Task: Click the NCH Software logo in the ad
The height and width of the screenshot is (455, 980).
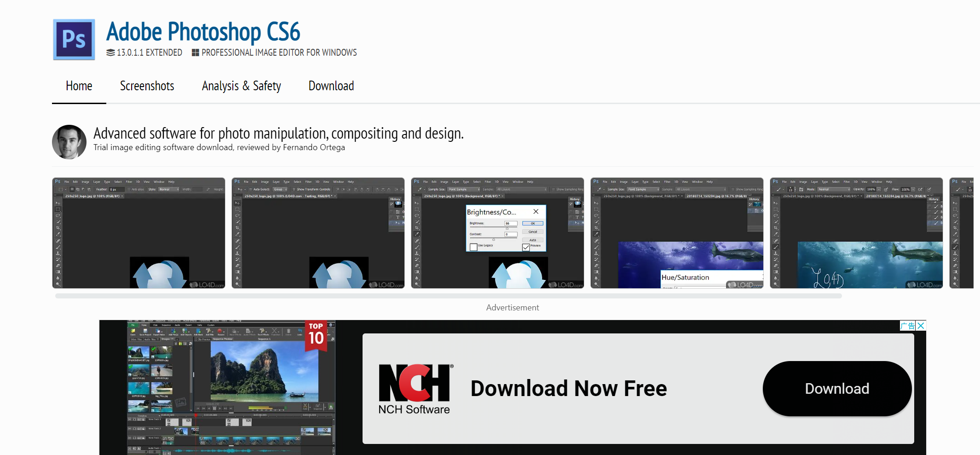Action: [415, 389]
